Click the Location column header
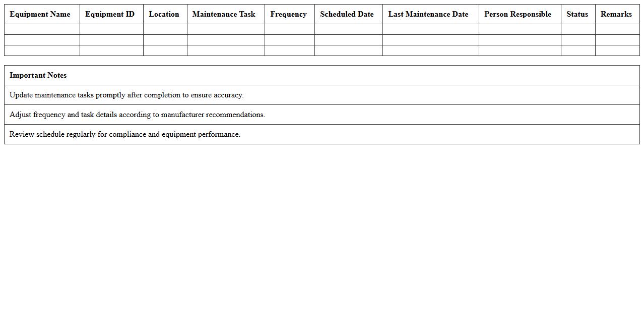644x328 pixels. [x=164, y=14]
